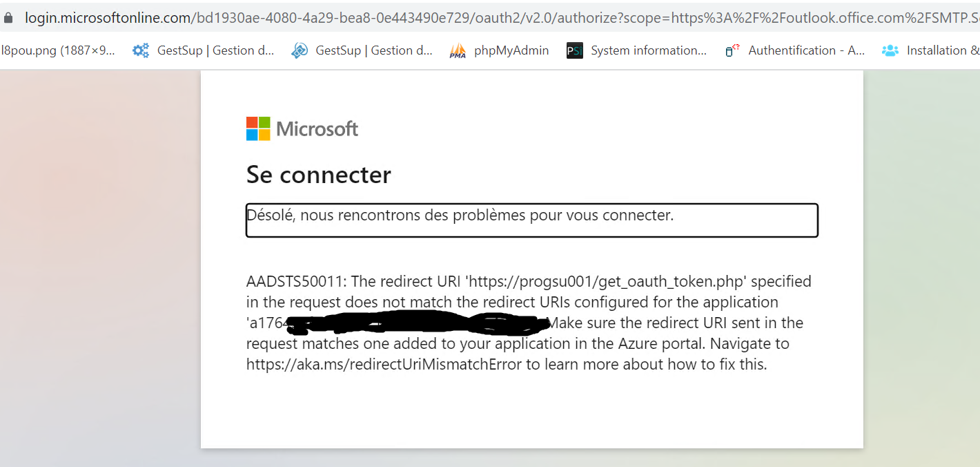Viewport: 980px width, 467px height.
Task: Focus the login.microsoftonline.com address bar URL
Action: click(x=502, y=18)
